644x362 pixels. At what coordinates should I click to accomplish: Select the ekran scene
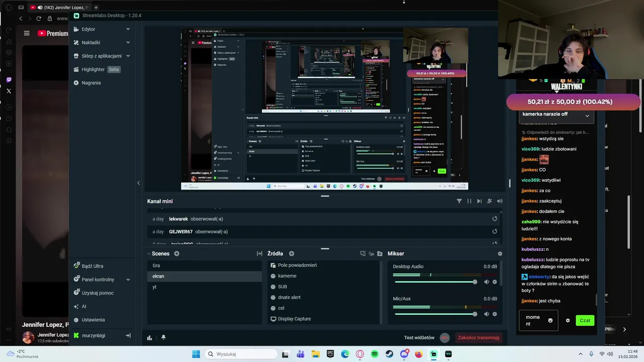point(205,276)
